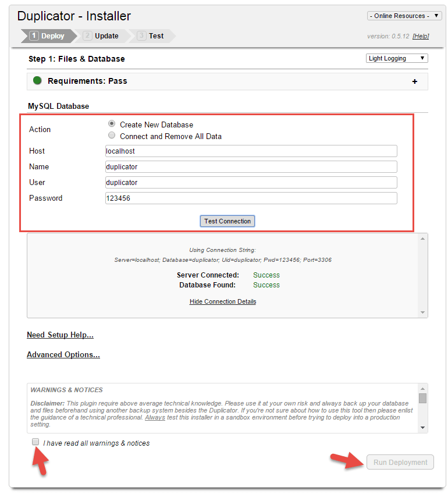Image resolution: width=448 pixels, height=494 pixels.
Task: Click the Host input field
Action: tap(251, 151)
